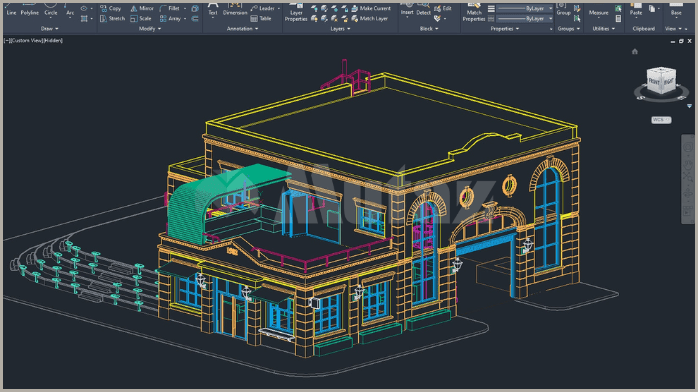This screenshot has width=698, height=392.
Task: Restore the drawing viewport window
Action: (681, 41)
